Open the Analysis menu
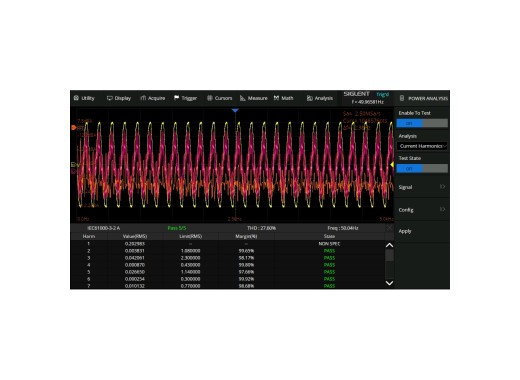 tap(320, 98)
